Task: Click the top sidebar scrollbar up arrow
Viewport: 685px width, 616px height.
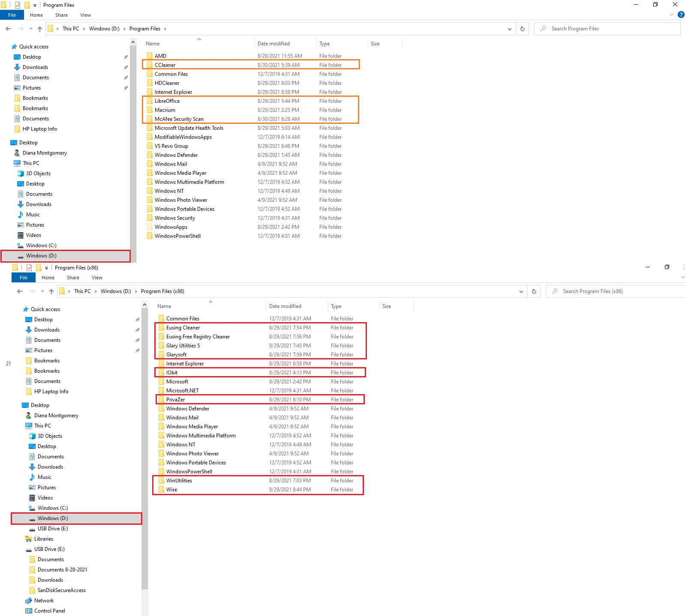Action: [x=133, y=42]
